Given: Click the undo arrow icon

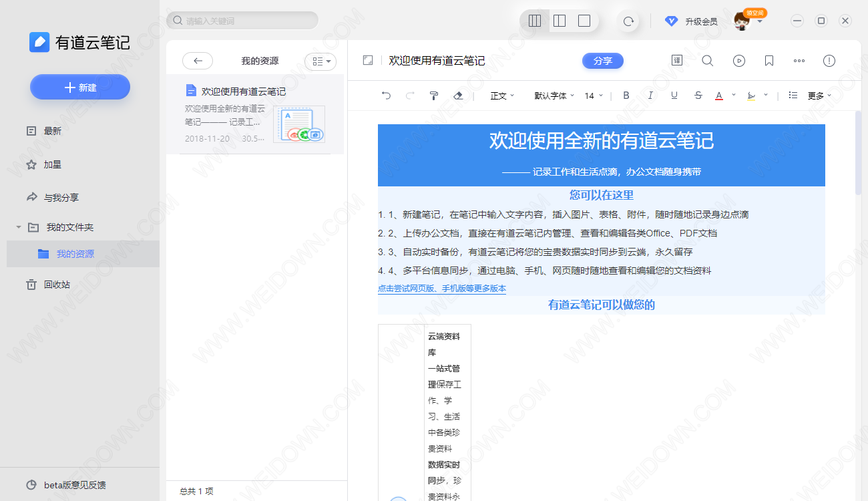Looking at the screenshot, I should [386, 96].
